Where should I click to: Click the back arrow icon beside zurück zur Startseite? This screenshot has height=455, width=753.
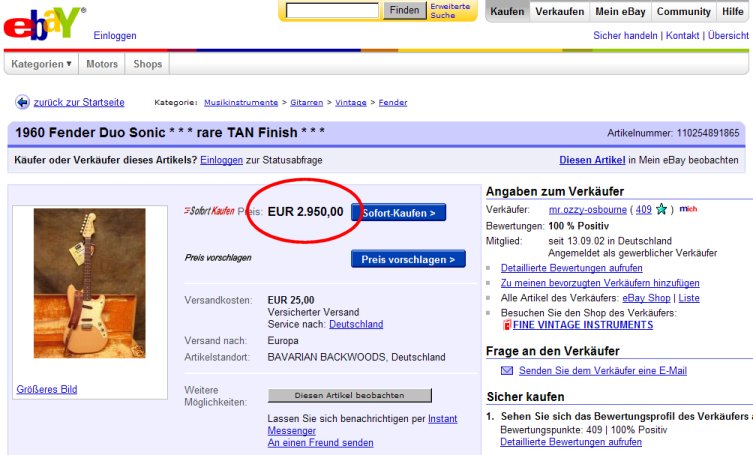[22, 102]
